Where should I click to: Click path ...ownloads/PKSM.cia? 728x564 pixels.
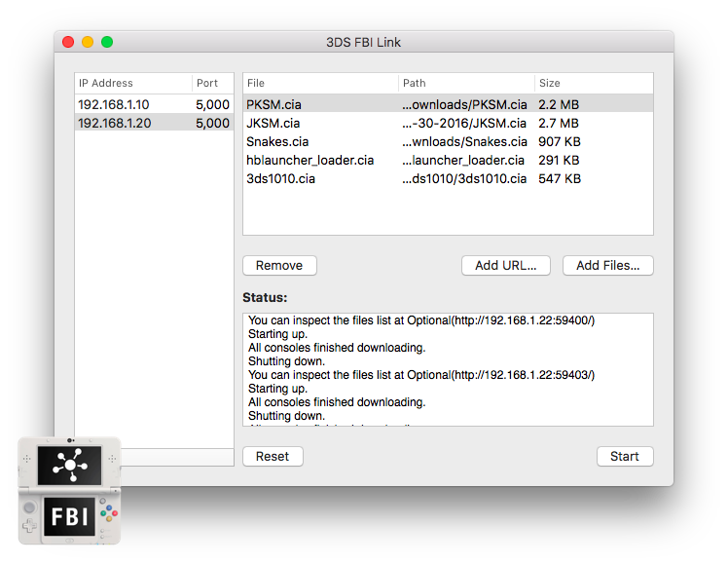pyautogui.click(x=465, y=104)
